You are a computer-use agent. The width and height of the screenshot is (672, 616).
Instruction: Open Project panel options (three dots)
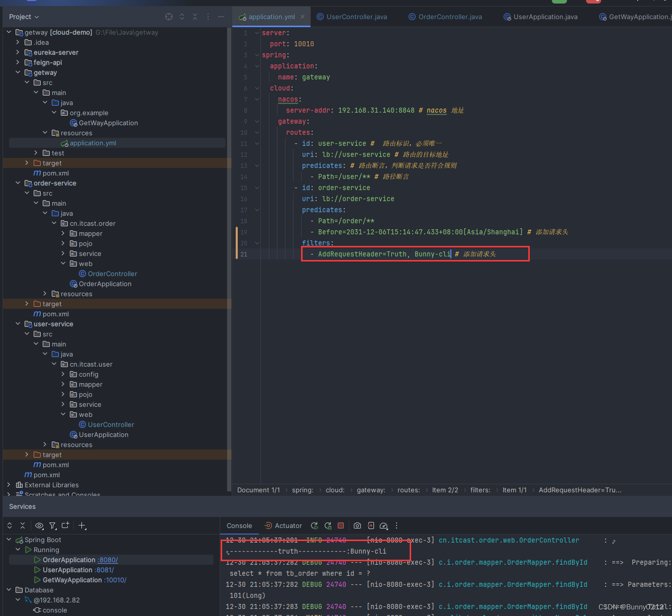(208, 17)
